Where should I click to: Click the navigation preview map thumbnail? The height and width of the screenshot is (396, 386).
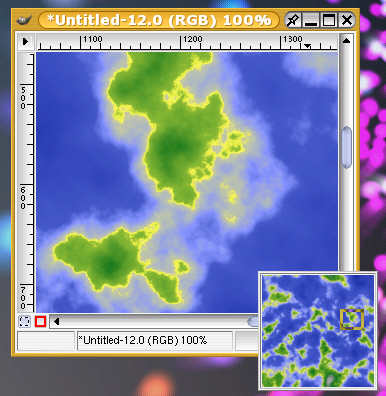point(318,331)
